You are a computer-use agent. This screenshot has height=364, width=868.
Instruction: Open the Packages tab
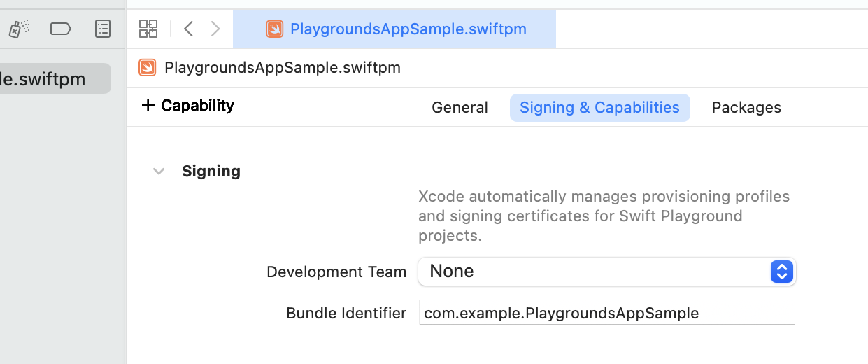point(746,108)
